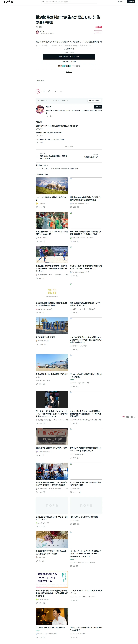Open ネット炎上のメカニズム article
The image size is (138, 644).
coord(86,592)
